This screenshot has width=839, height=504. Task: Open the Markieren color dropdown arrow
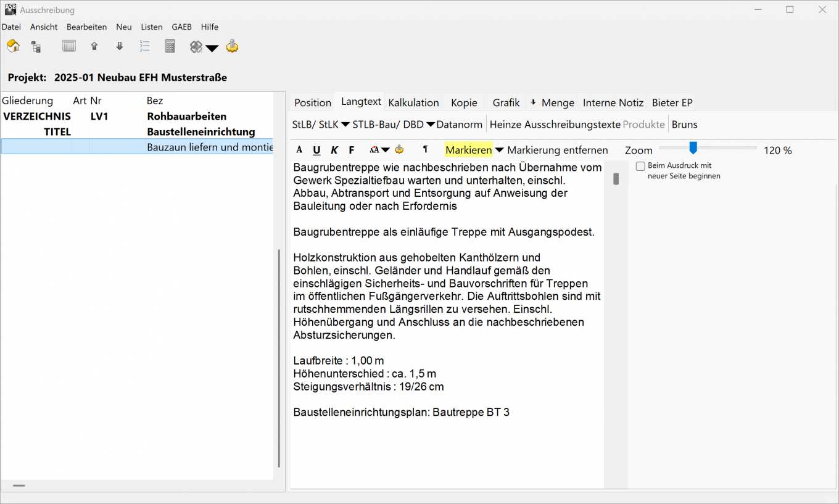click(x=500, y=150)
